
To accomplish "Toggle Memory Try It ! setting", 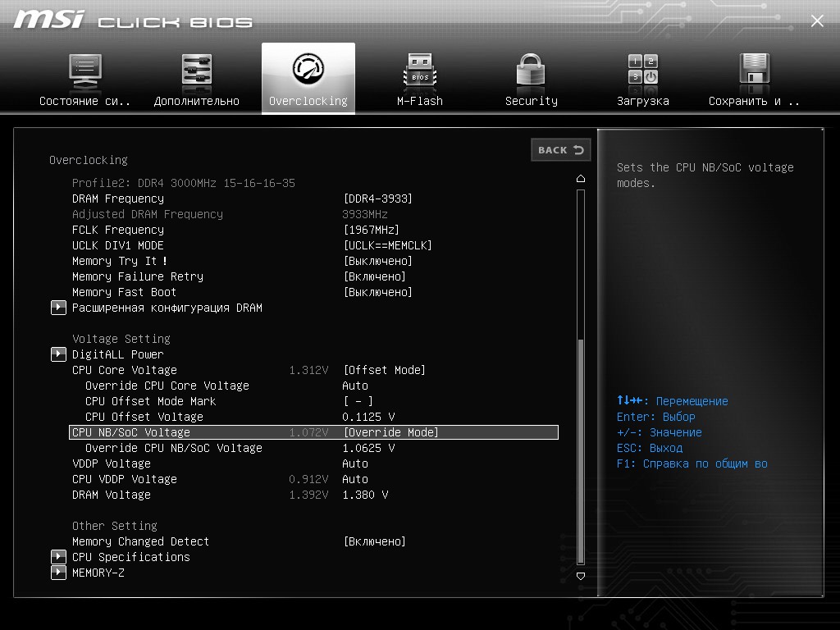I will click(377, 261).
